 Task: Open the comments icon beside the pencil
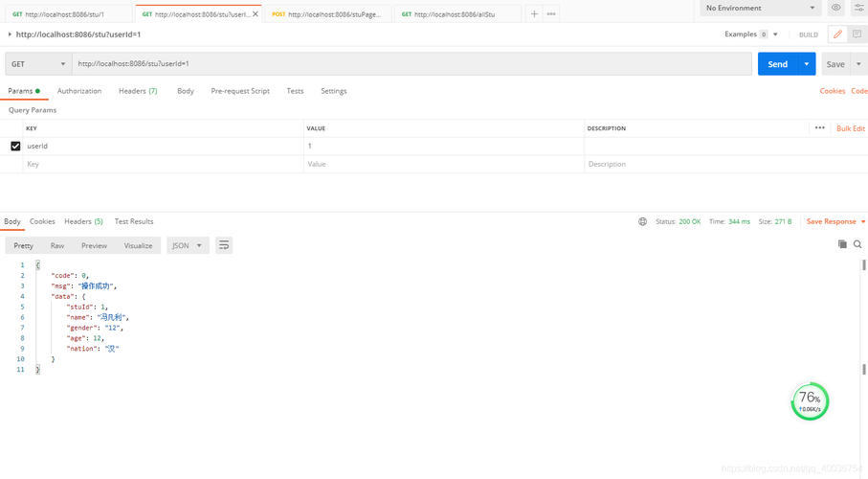(x=857, y=34)
